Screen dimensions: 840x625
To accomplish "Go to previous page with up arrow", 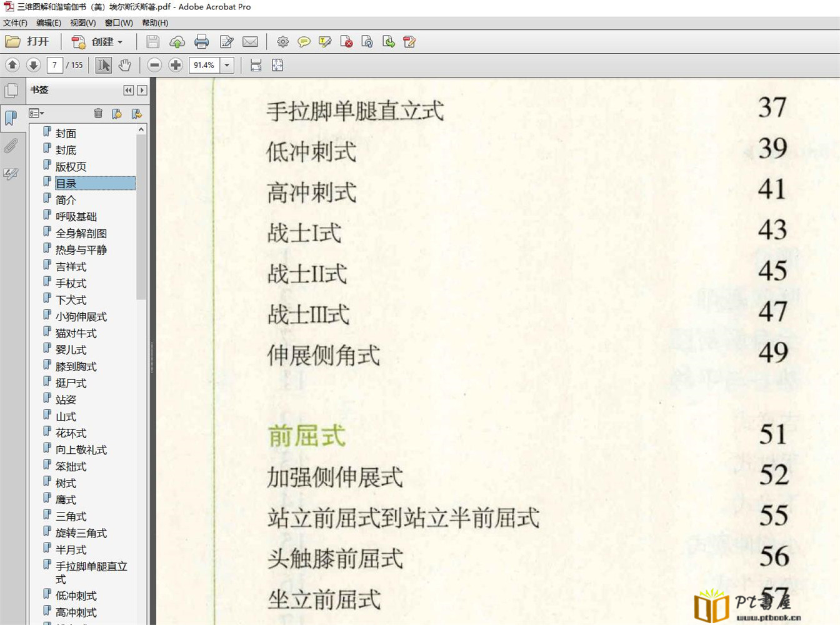I will coord(12,65).
